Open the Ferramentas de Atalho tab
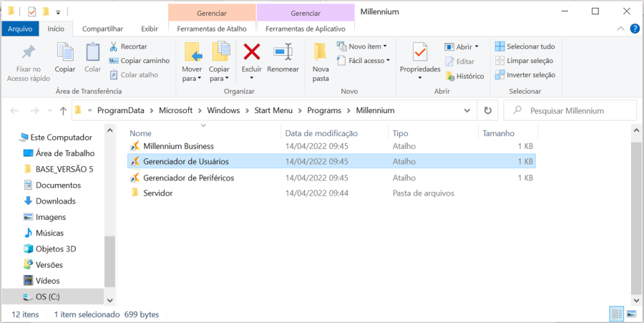The image size is (644, 323). 212,29
